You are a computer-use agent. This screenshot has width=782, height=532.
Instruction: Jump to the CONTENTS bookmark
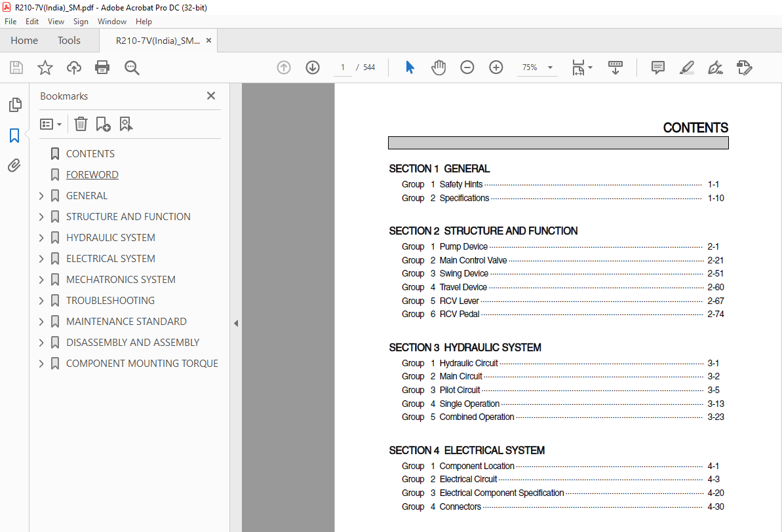90,154
